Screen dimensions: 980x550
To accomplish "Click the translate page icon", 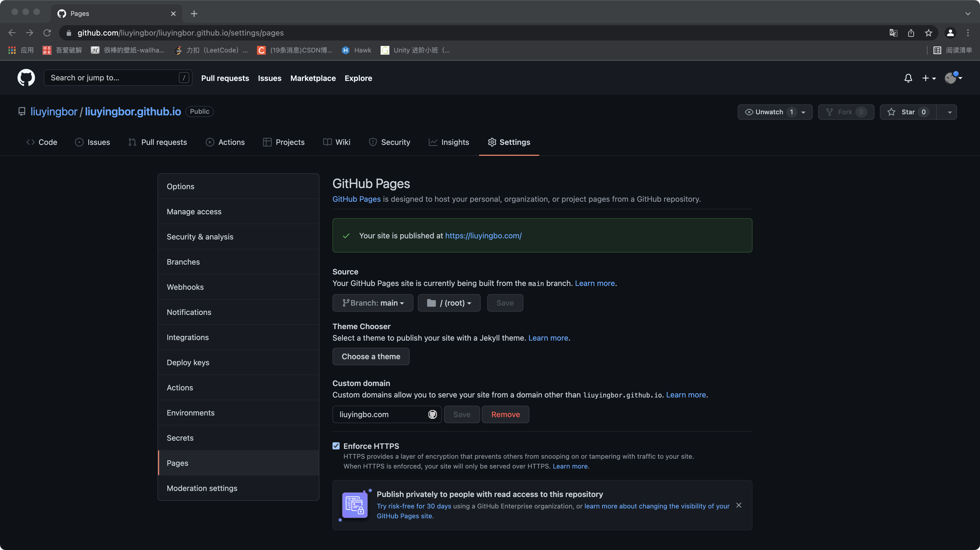I will point(893,33).
